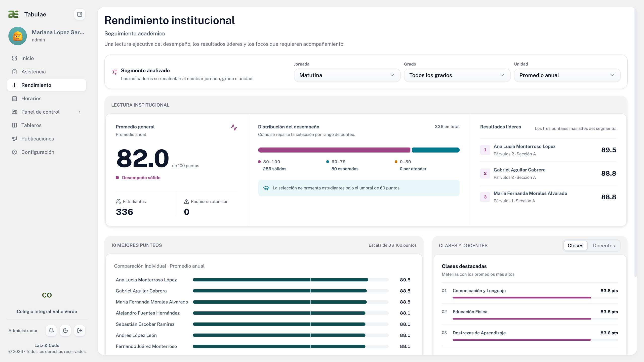Click the Configuración gear icon
The height and width of the screenshot is (362, 644).
15,152
